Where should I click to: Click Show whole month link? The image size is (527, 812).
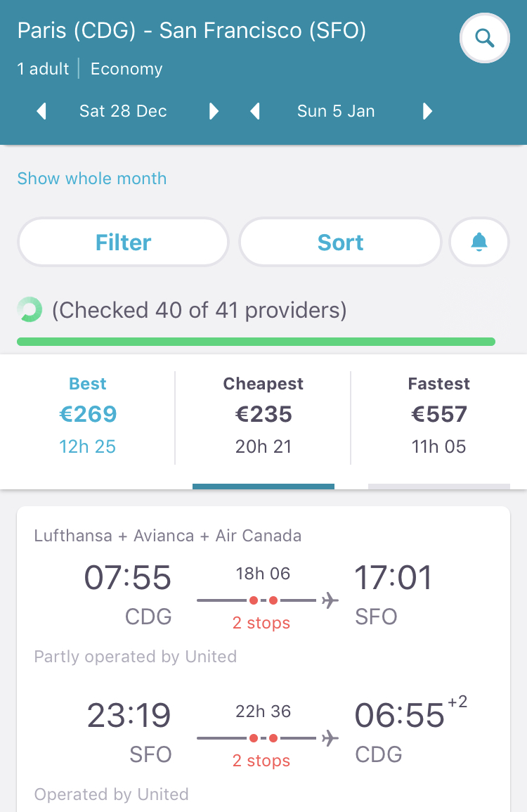tap(92, 178)
